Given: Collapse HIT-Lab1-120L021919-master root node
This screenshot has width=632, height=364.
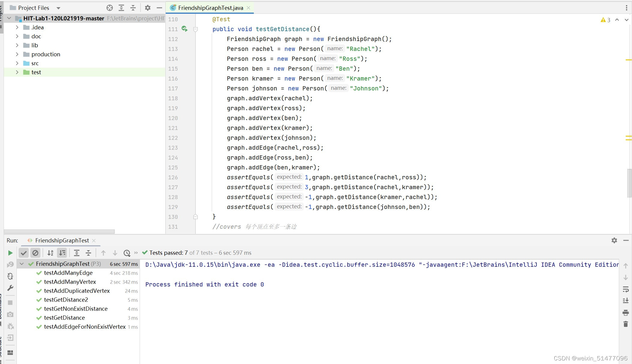Looking at the screenshot, I should 9,18.
